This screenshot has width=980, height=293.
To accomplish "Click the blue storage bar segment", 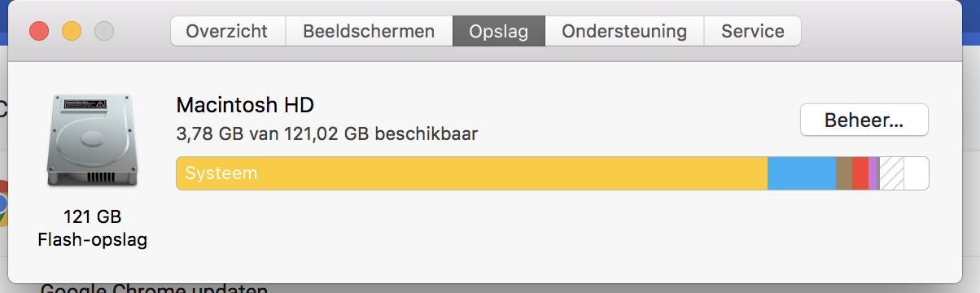I will pos(802,173).
